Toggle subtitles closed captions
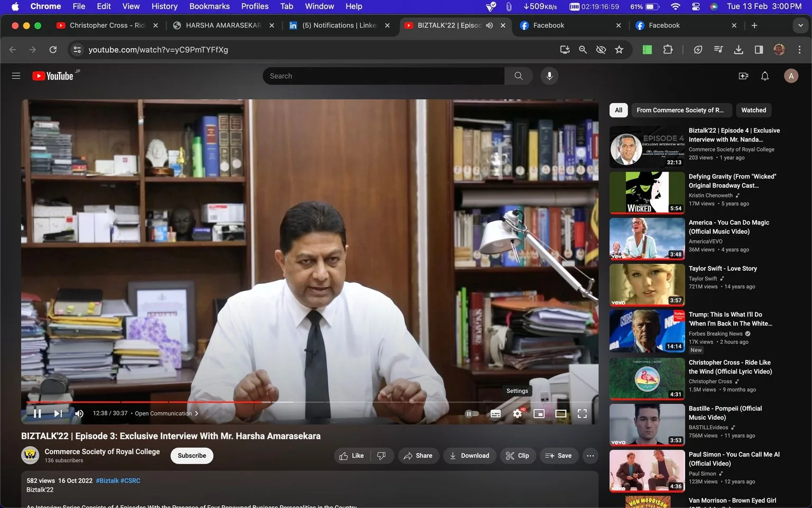 (496, 413)
